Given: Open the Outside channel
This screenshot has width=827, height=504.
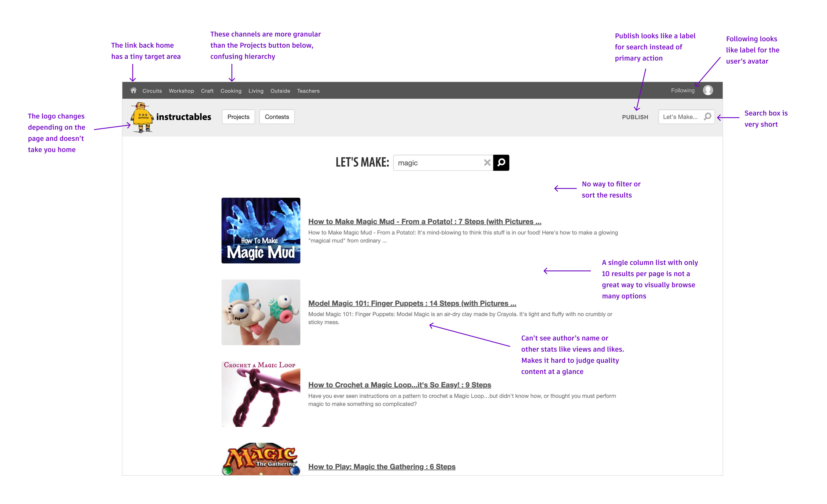Looking at the screenshot, I should pos(280,91).
